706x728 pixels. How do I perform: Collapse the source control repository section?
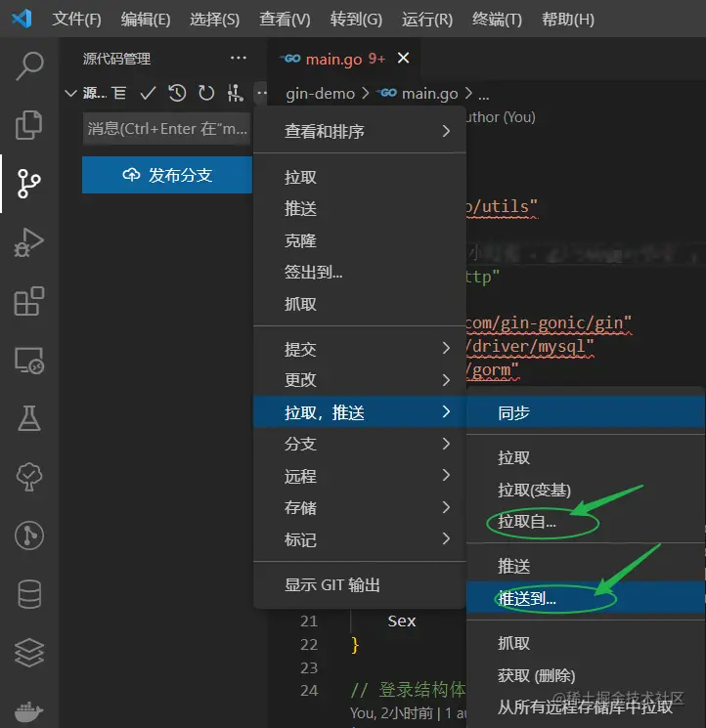pos(70,94)
